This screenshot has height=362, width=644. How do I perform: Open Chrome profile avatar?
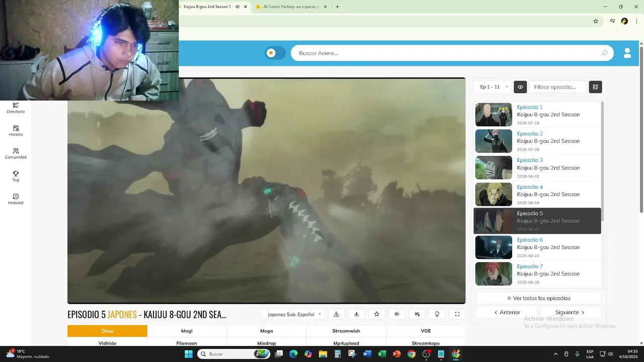point(624,21)
